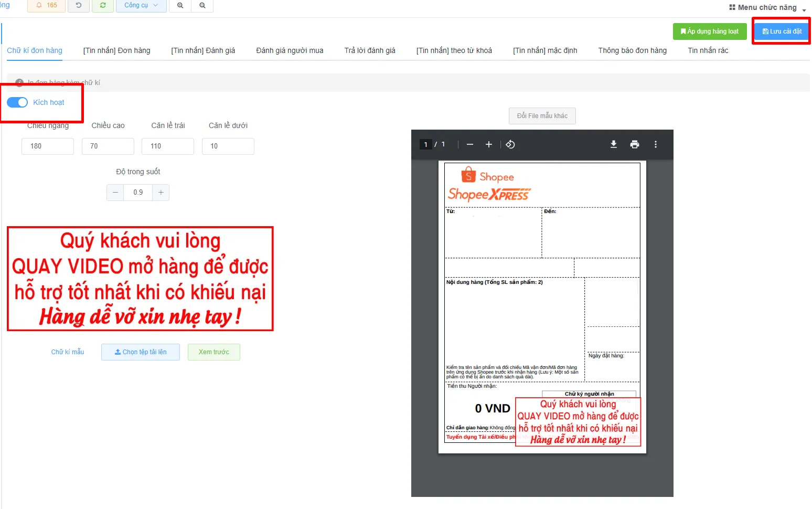Rotate the PDF preview counterclockwise

tap(510, 144)
